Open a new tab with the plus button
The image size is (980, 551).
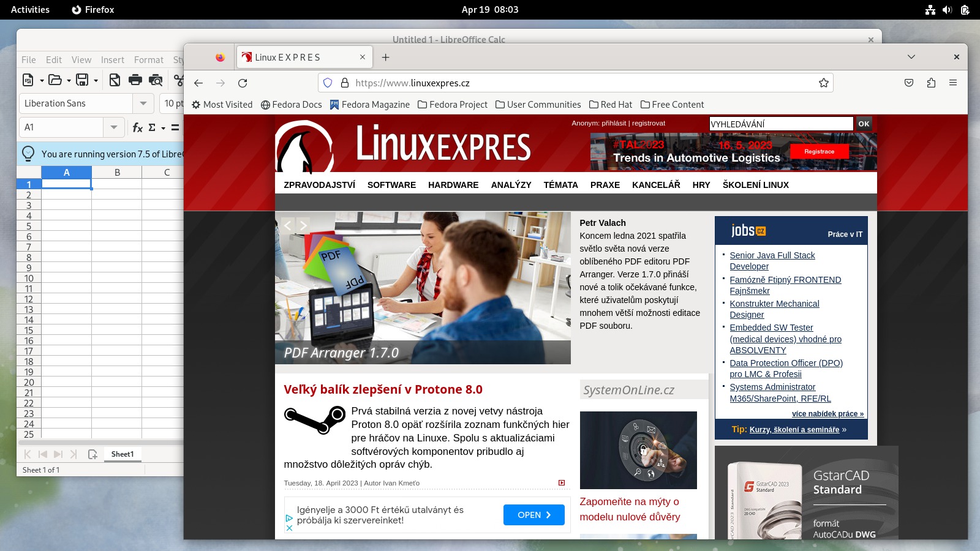pyautogui.click(x=385, y=57)
